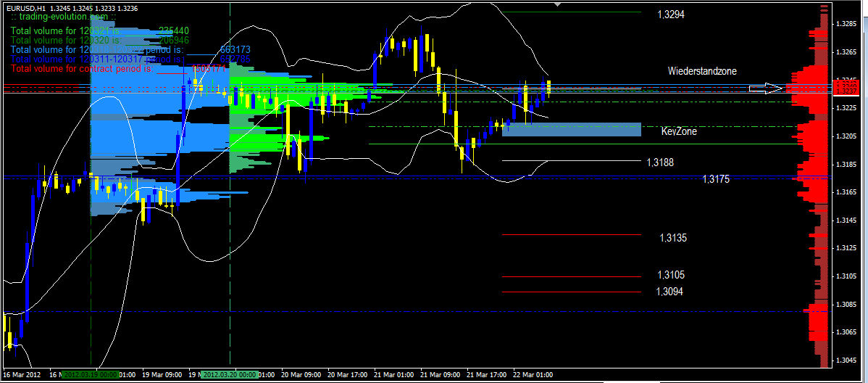The width and height of the screenshot is (868, 383).
Task: Select the white arrow object near Wiederstandzone
Action: tap(766, 88)
